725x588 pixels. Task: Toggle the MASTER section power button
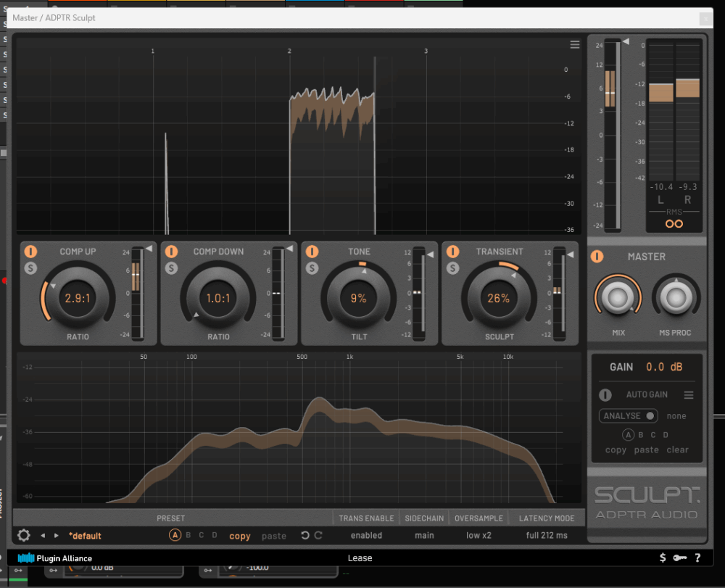[597, 257]
